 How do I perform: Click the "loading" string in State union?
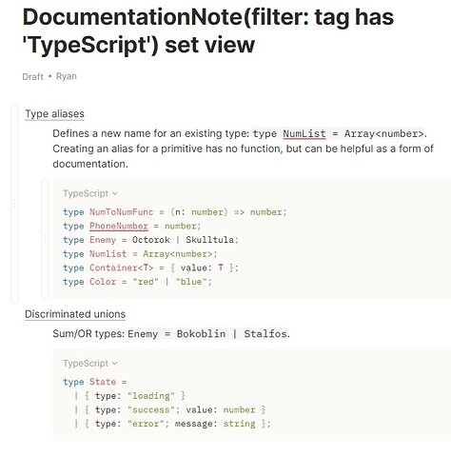tap(151, 396)
